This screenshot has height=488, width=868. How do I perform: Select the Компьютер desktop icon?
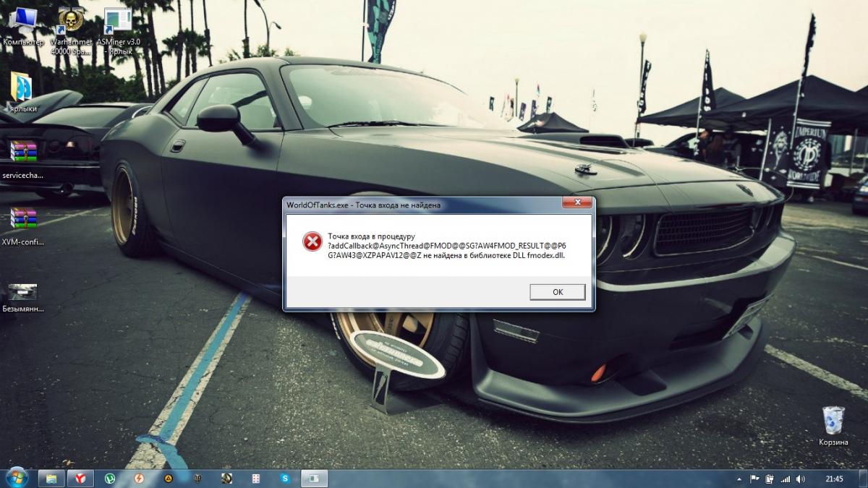pos(23,20)
